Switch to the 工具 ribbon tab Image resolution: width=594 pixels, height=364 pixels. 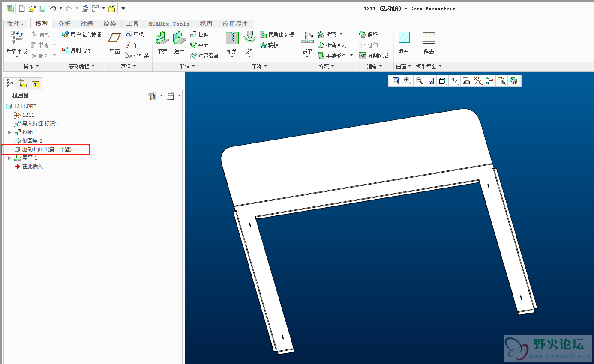pos(132,24)
